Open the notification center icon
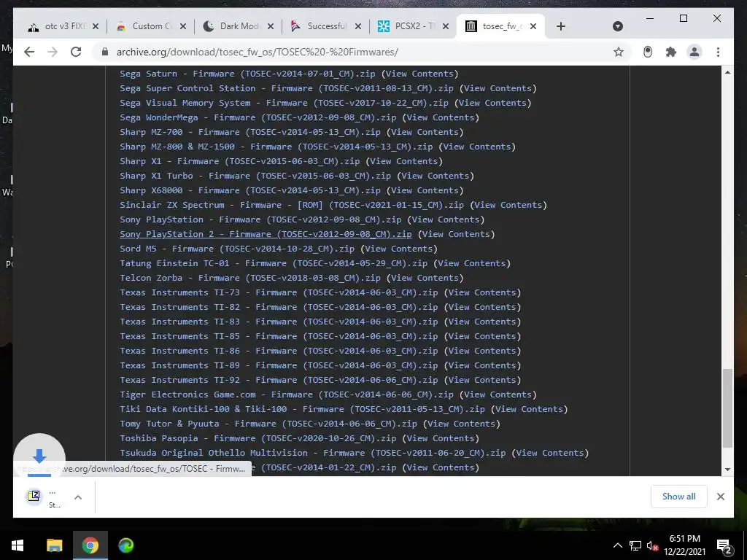The width and height of the screenshot is (747, 560). pyautogui.click(x=724, y=546)
